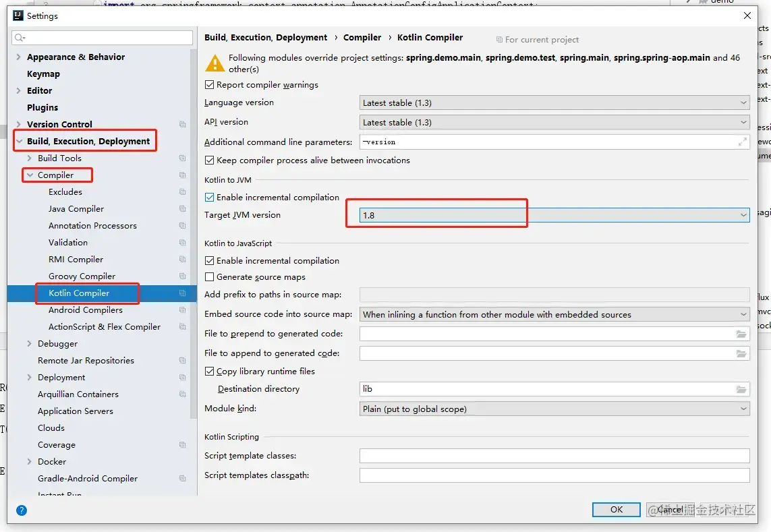Click the Cancel button

pyautogui.click(x=670, y=510)
